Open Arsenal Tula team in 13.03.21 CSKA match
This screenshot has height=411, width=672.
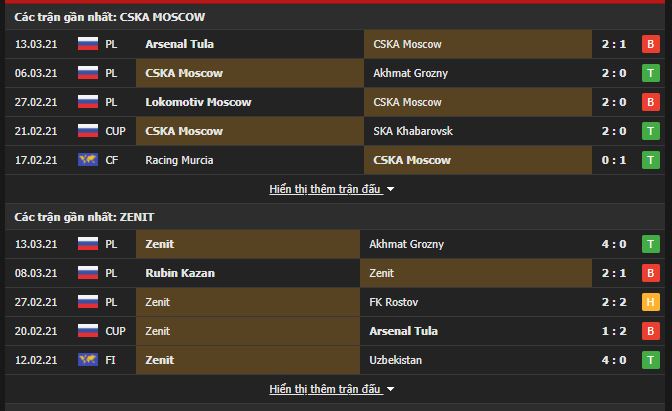tap(179, 44)
